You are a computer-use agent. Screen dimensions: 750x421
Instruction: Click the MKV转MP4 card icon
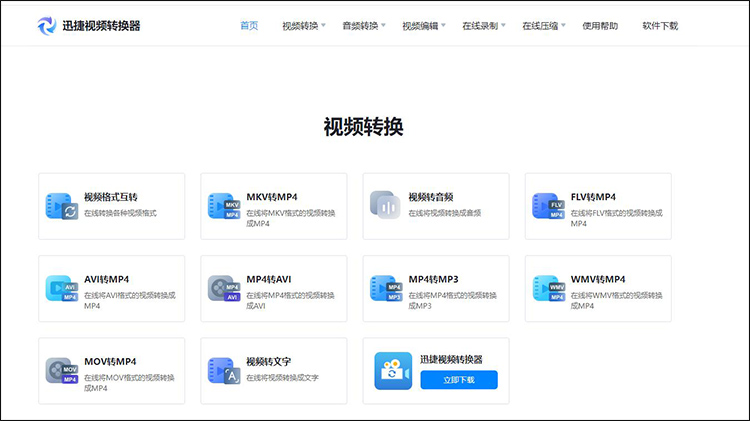pyautogui.click(x=224, y=206)
